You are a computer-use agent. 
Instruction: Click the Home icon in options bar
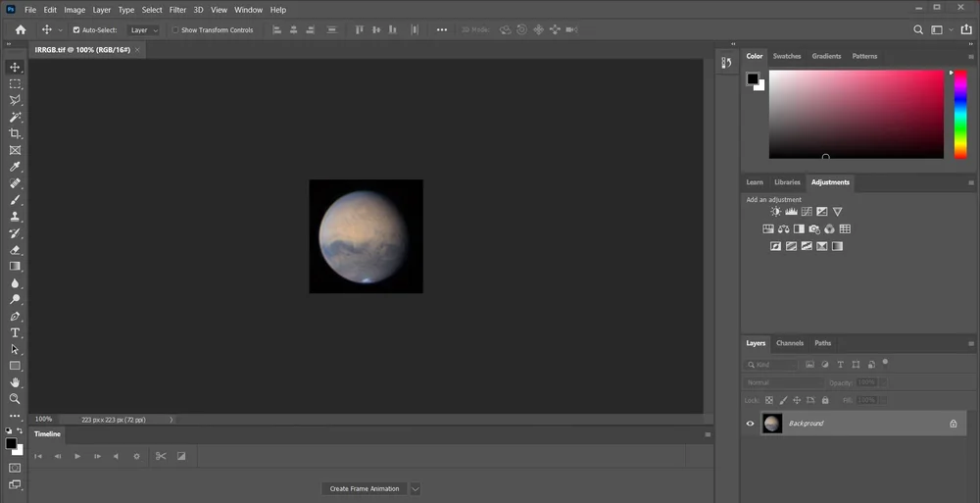point(21,30)
